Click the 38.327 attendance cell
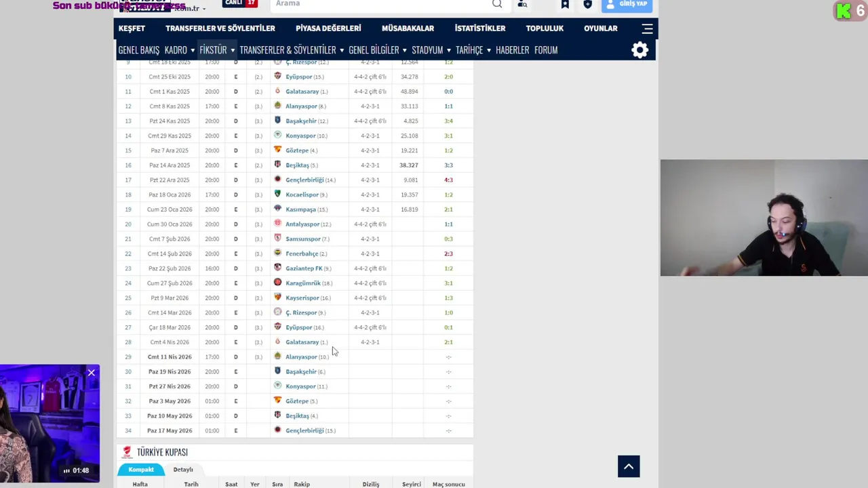Viewport: 868px width, 488px height. click(x=409, y=165)
